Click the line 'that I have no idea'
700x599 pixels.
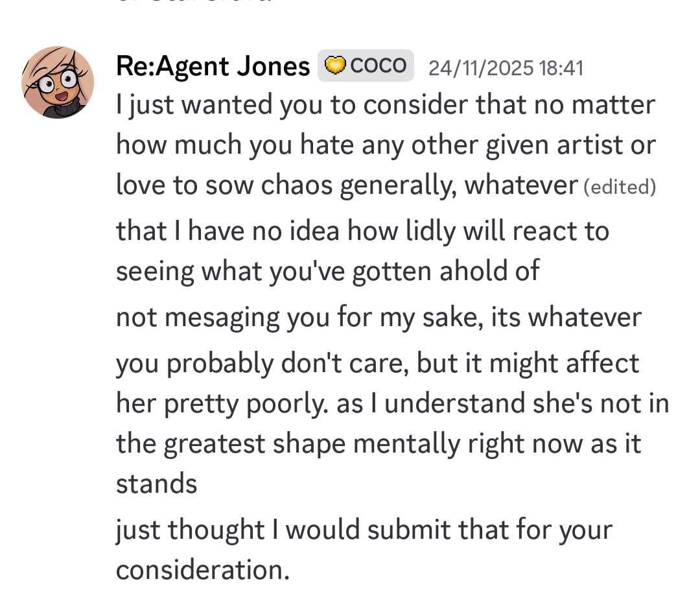click(362, 231)
